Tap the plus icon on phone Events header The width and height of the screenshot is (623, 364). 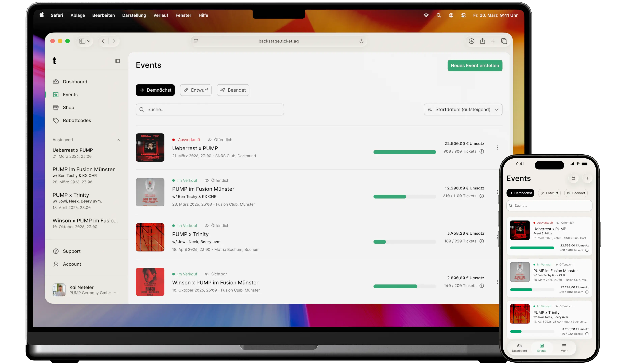click(x=587, y=178)
